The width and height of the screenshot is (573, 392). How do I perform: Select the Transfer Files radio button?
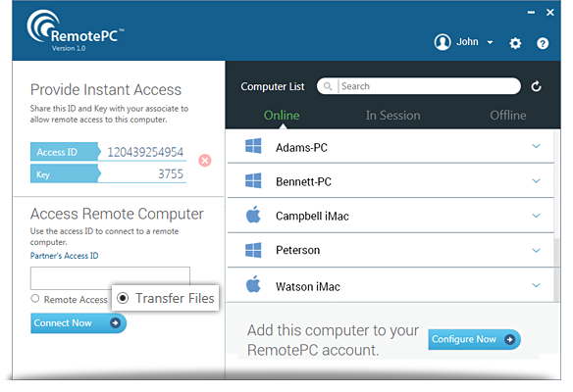click(123, 298)
